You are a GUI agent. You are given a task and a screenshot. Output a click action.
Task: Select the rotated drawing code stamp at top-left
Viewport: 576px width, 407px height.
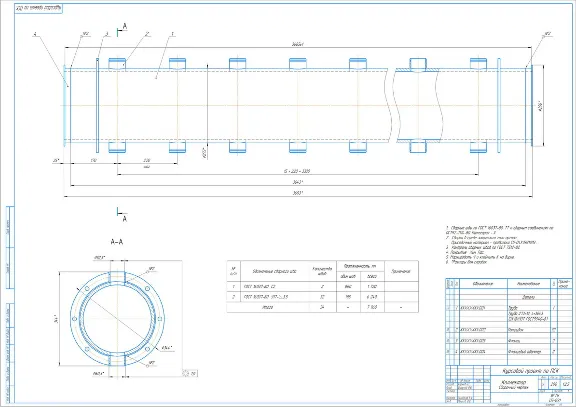click(x=39, y=8)
